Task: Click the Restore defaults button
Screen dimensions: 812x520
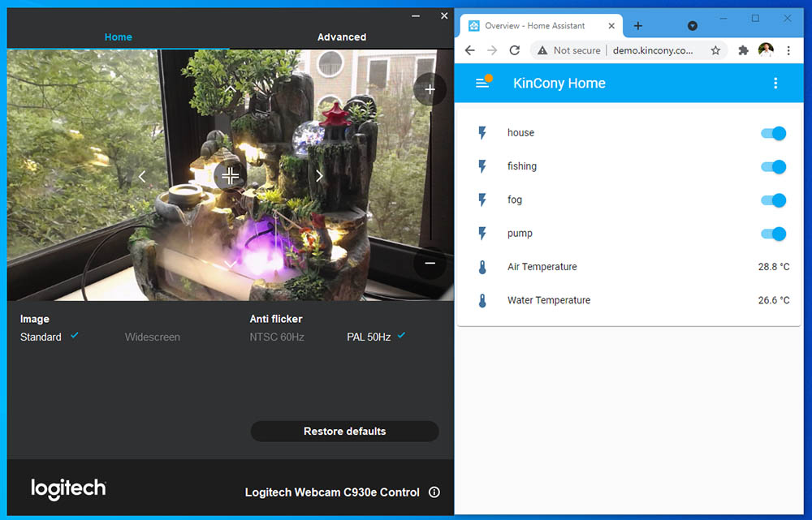Action: tap(344, 432)
